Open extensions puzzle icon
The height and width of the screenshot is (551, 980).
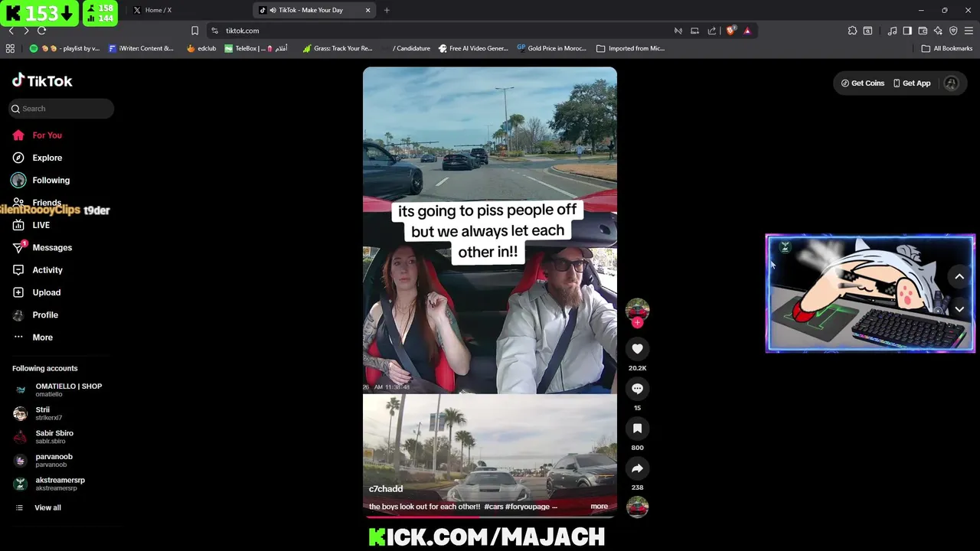coord(852,31)
